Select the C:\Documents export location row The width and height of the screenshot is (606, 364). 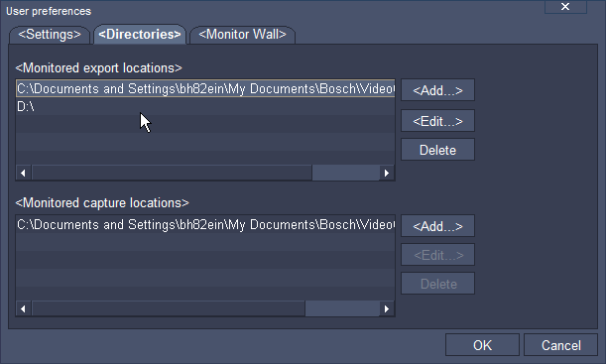[x=205, y=88]
